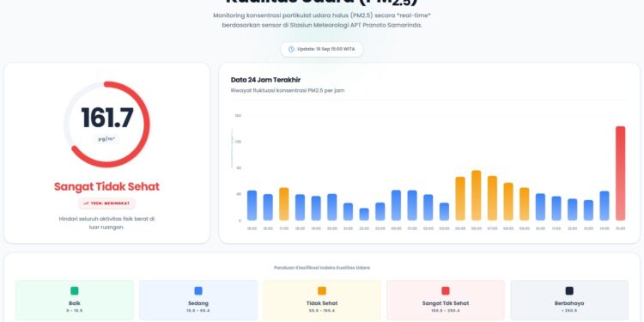This screenshot has width=644, height=322.
Task: Click the tallest orange bar at 06:00
Action: pyautogui.click(x=476, y=196)
